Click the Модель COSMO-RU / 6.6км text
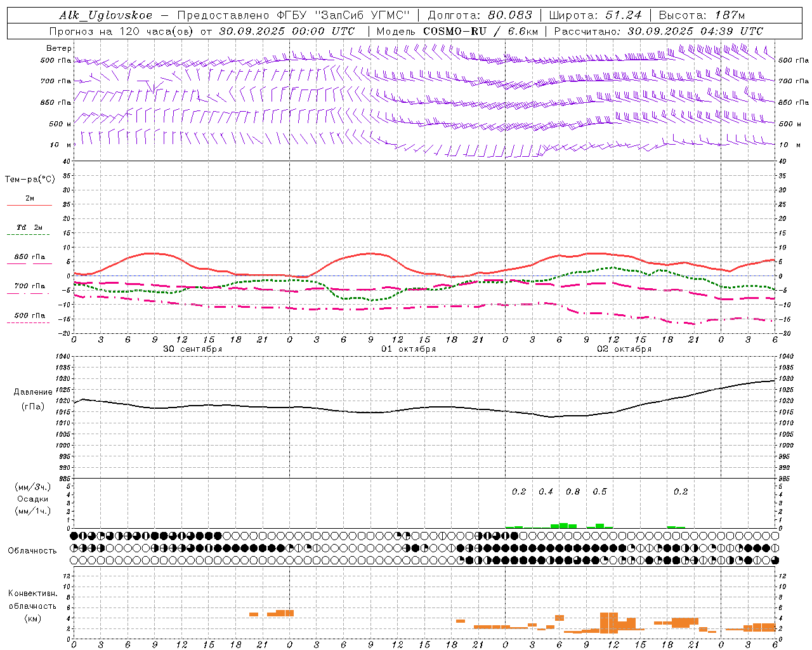Screen dimensions: 812x650 457,31
